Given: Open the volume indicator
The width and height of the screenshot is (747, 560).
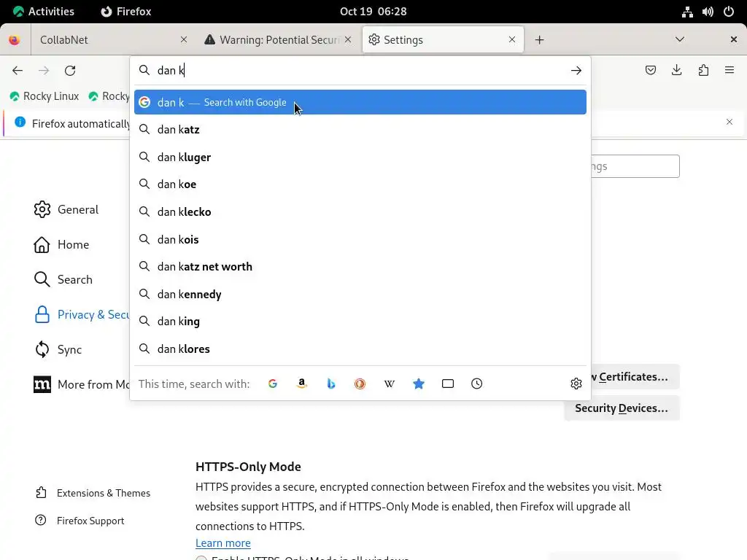Looking at the screenshot, I should (x=708, y=12).
